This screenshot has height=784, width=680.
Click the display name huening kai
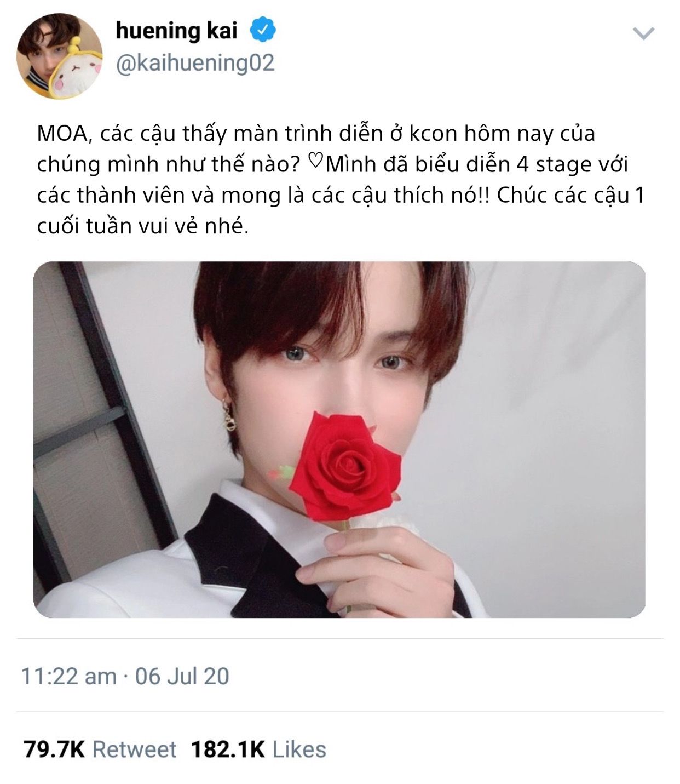(x=176, y=30)
